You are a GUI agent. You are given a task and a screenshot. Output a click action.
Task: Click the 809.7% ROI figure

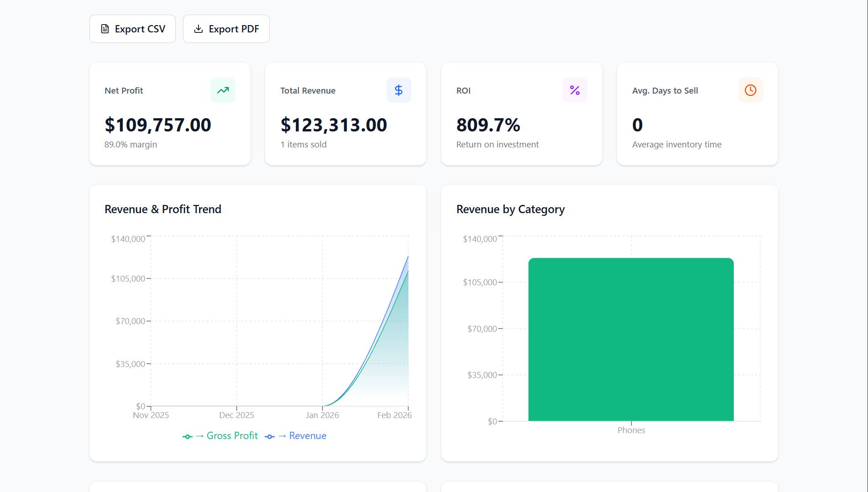pos(488,125)
